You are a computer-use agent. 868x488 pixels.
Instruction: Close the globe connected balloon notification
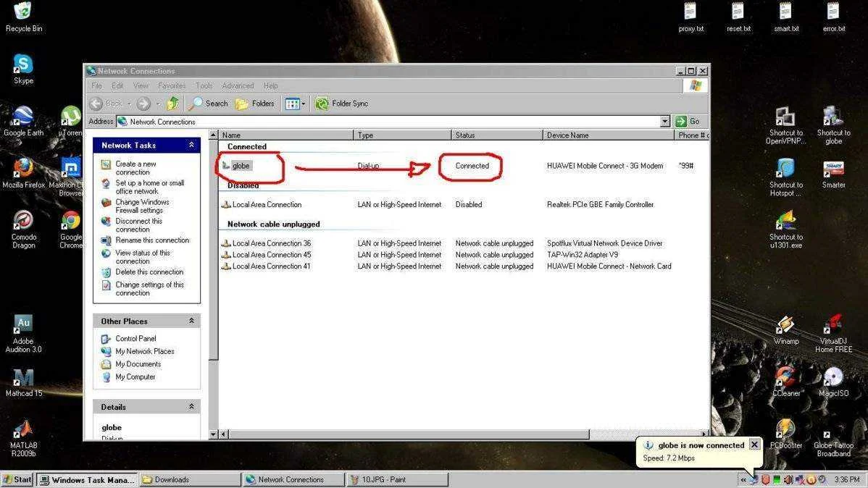[754, 445]
